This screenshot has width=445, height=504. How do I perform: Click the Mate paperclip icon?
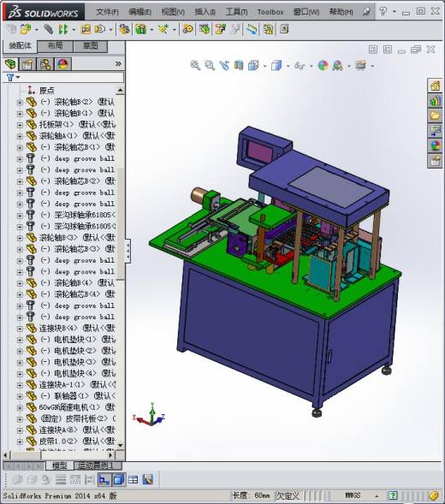[x=48, y=29]
